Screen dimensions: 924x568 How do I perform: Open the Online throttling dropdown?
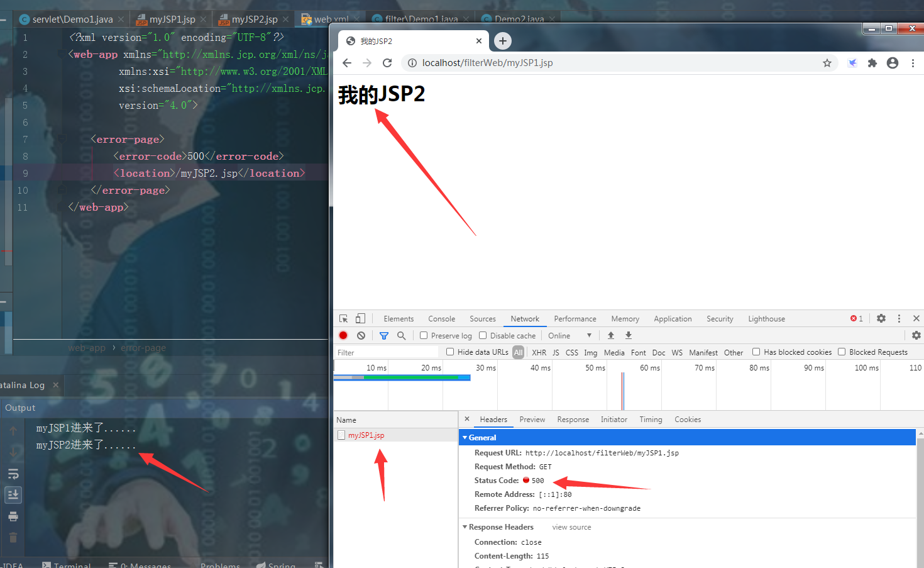coord(569,336)
